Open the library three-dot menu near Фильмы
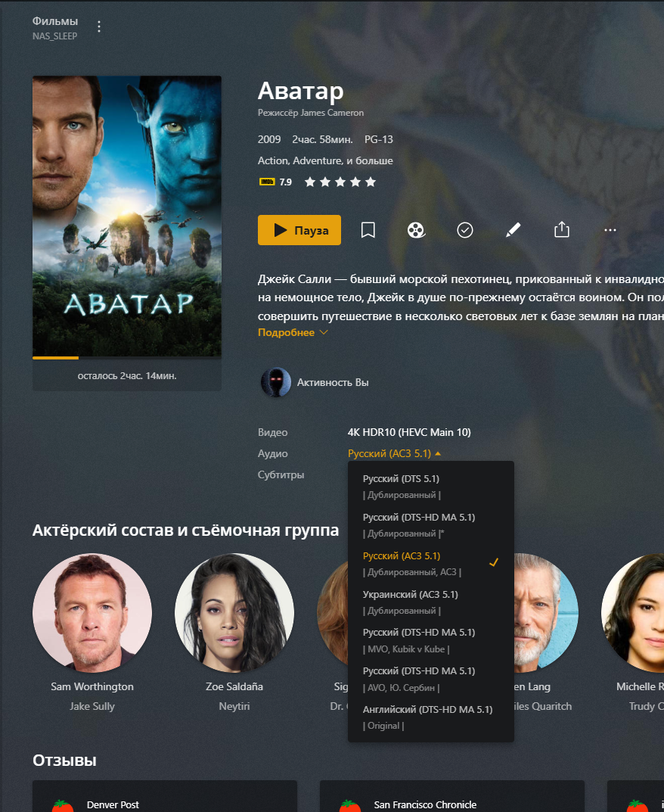Screen dimensions: 664x812 pos(99,26)
